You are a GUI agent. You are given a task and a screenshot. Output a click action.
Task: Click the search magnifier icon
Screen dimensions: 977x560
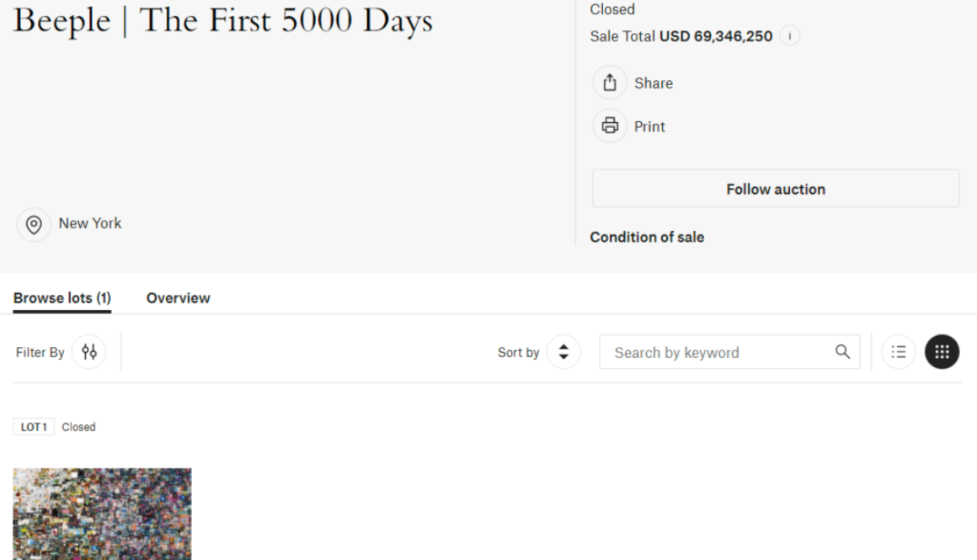(x=842, y=352)
